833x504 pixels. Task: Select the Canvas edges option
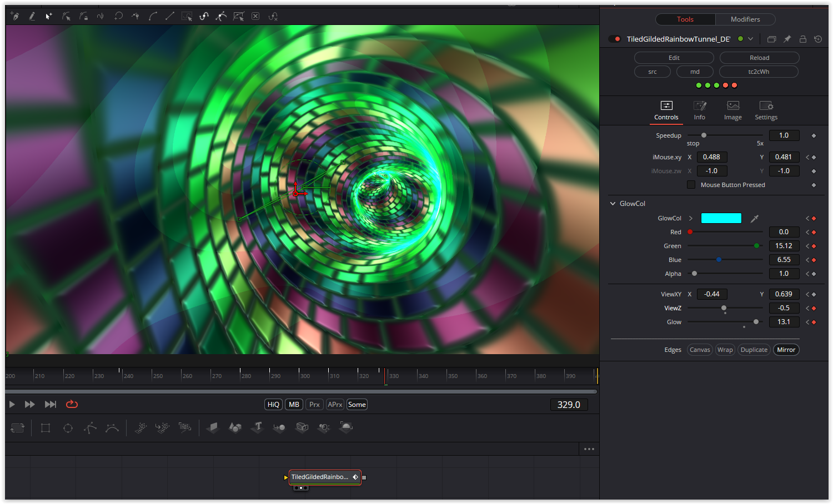pyautogui.click(x=700, y=350)
